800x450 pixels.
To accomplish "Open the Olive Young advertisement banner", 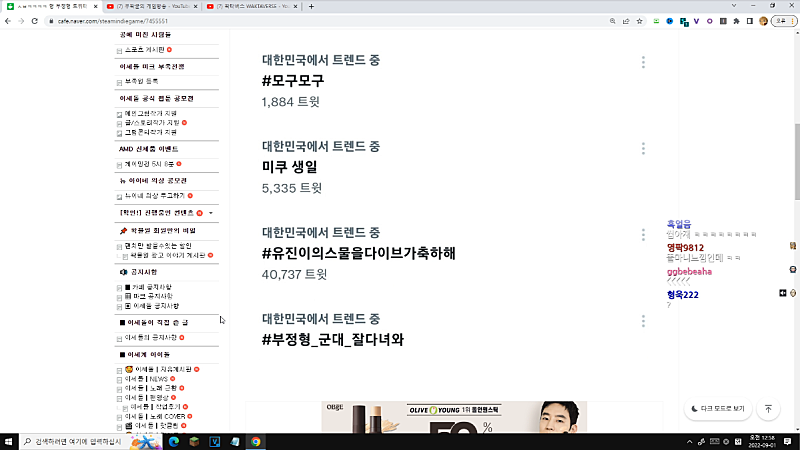I will coord(454,417).
